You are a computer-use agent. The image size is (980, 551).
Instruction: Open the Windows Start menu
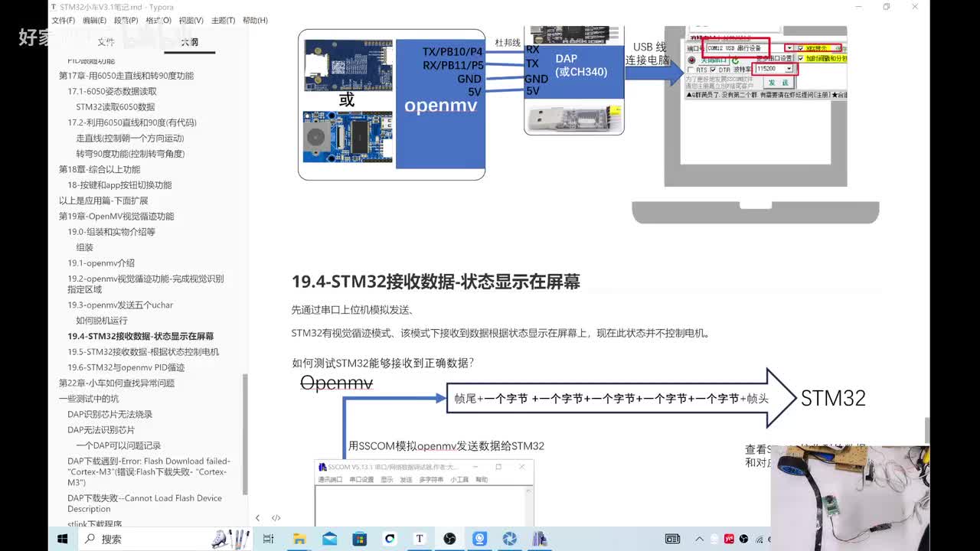click(63, 539)
